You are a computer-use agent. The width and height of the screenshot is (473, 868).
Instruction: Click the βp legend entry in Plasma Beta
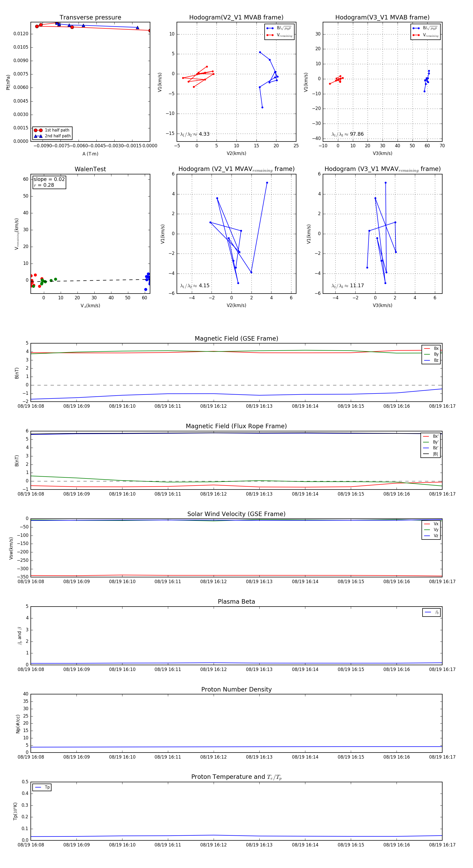tap(431, 612)
